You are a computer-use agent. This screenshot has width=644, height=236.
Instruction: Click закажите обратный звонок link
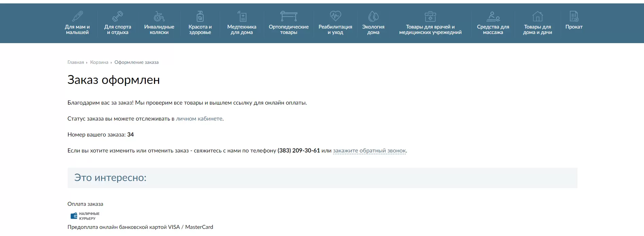point(369,151)
